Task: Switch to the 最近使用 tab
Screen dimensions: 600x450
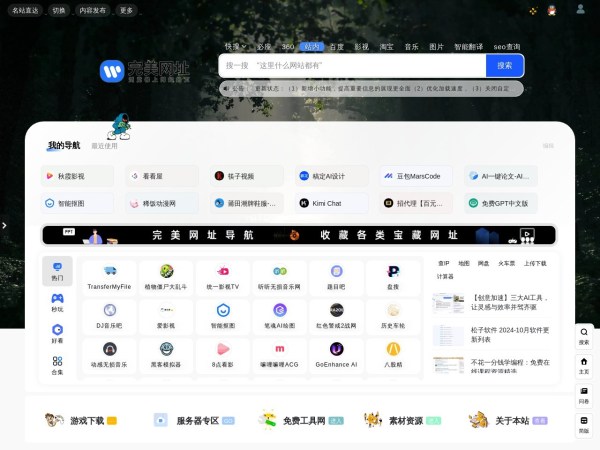Action: point(104,146)
